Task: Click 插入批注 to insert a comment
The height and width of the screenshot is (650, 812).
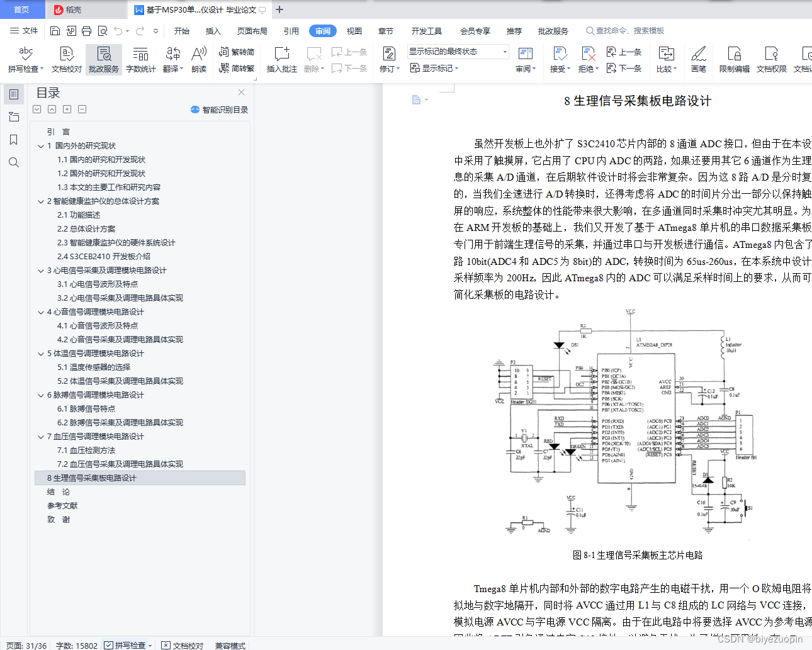Action: (281, 60)
